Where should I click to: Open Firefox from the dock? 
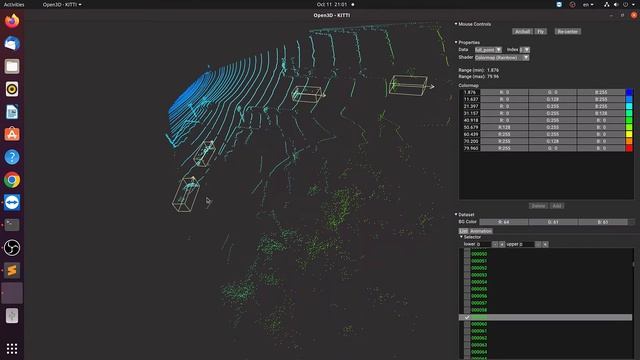click(12, 20)
